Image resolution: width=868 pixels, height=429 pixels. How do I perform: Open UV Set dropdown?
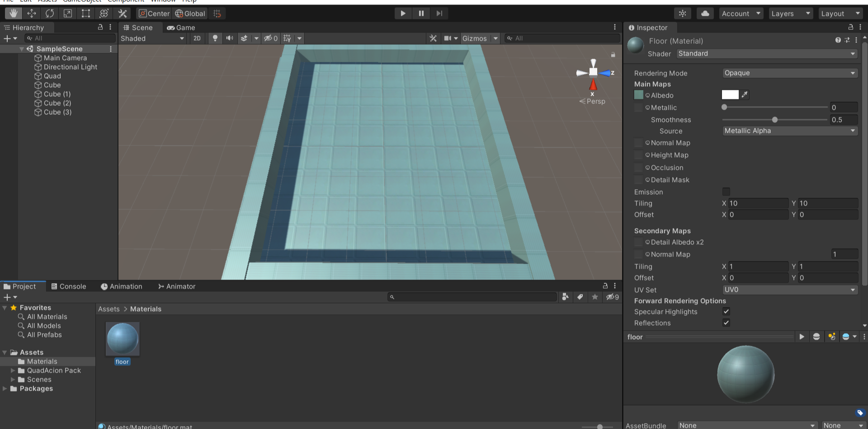point(790,290)
